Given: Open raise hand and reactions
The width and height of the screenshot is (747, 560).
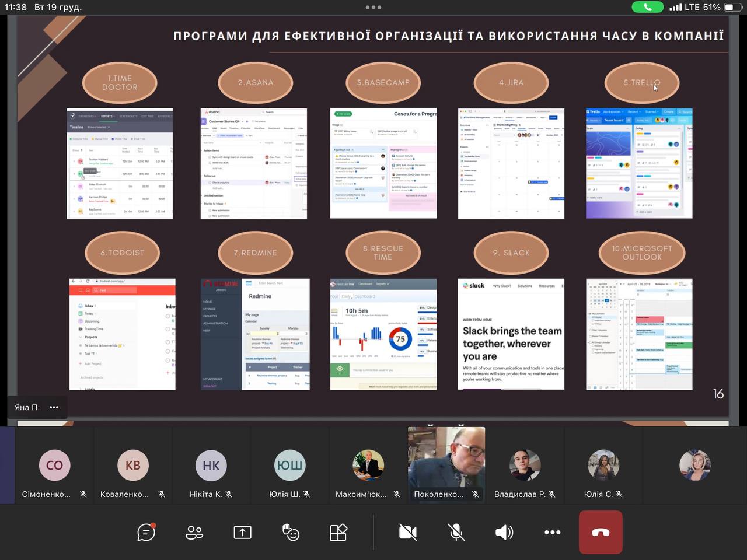Looking at the screenshot, I should click(x=291, y=532).
